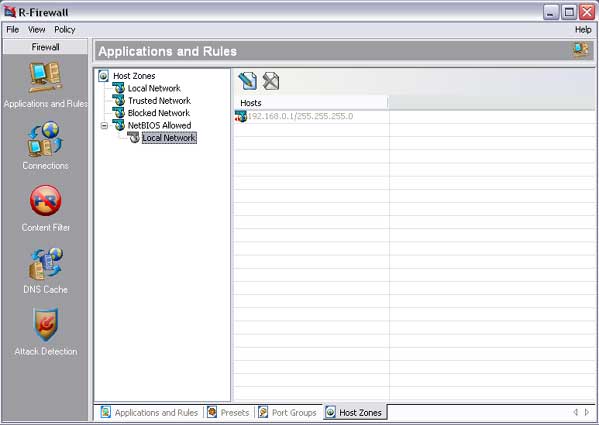Open the View menu
The image size is (599, 425).
(x=36, y=29)
